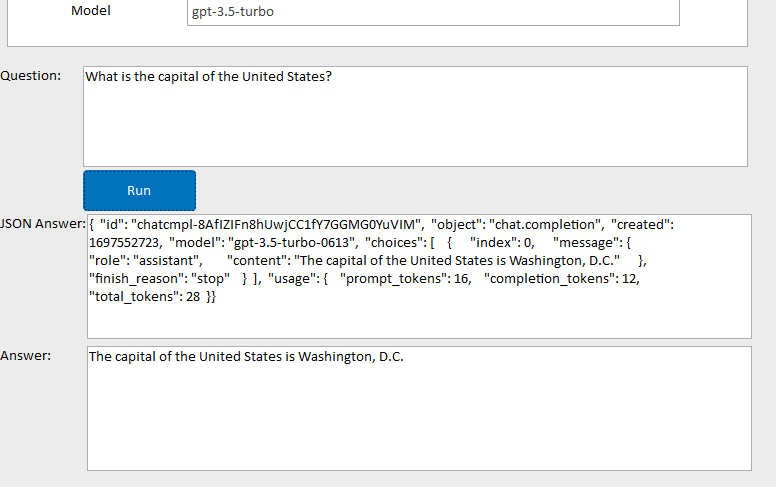
Task: Click the gpt-3.5-turbo-0613 model value in JSON
Action: (x=291, y=243)
